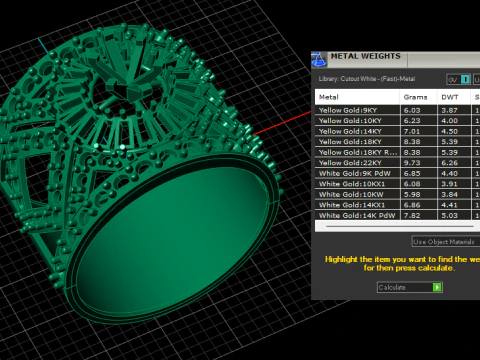Select the Yellow Gold:10KY row
The image size is (480, 360).
click(x=397, y=121)
